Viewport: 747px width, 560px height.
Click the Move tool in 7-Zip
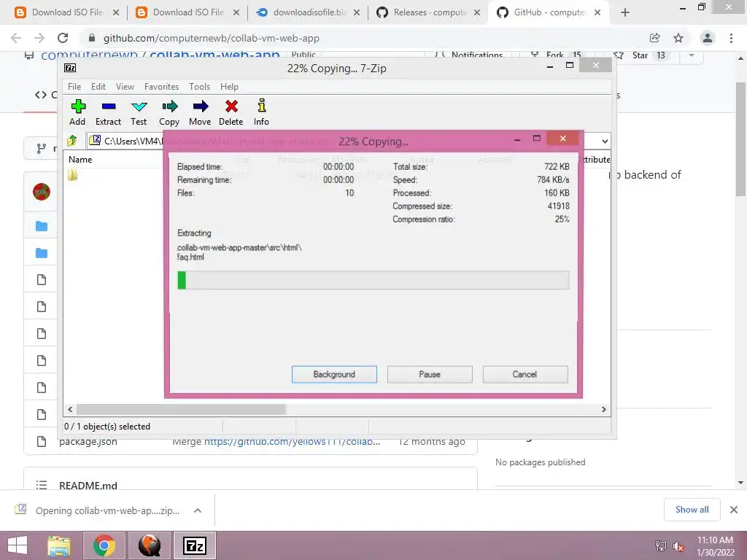coord(200,112)
